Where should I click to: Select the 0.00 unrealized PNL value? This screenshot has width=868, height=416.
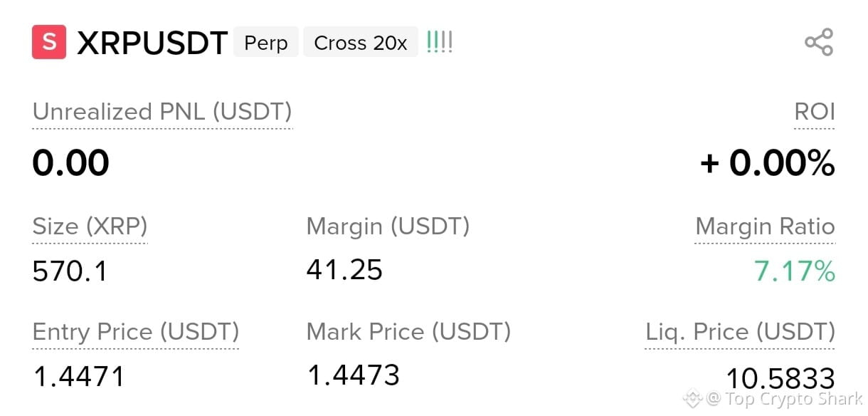(70, 163)
